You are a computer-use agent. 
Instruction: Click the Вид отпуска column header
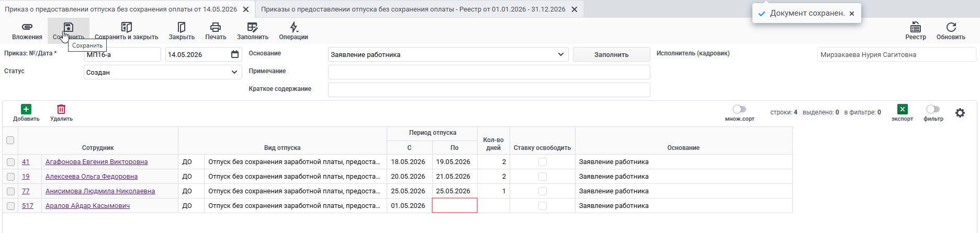pyautogui.click(x=282, y=148)
